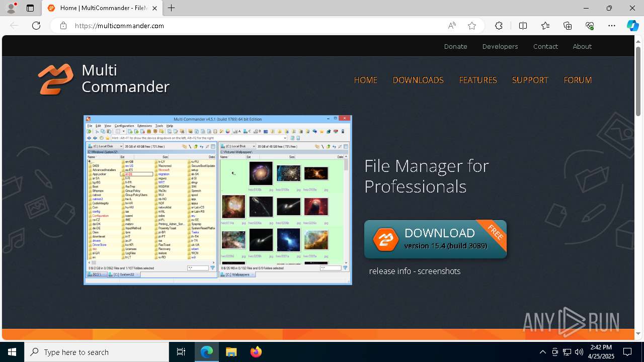Open Task View on taskbar
The width and height of the screenshot is (644, 362).
181,352
